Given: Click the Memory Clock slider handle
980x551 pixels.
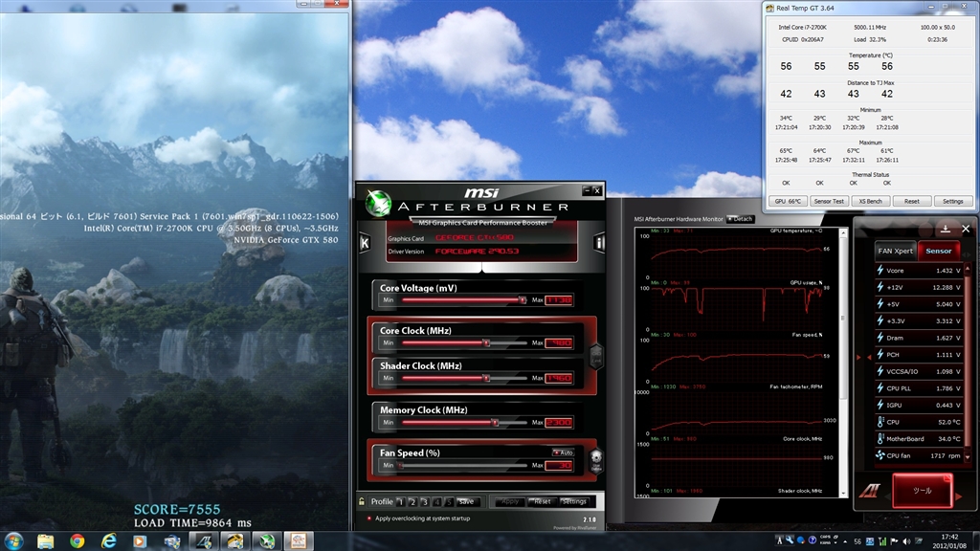Looking at the screenshot, I should pos(495,422).
